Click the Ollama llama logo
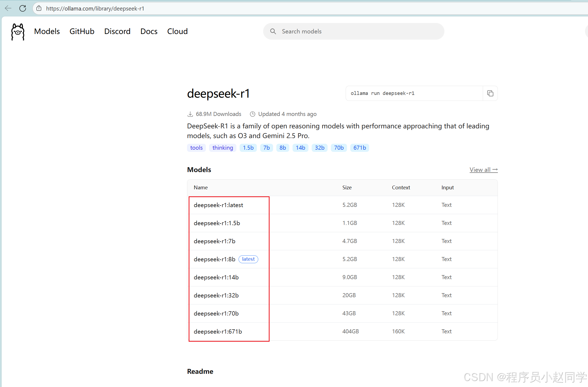This screenshot has height=387, width=588. 18,32
